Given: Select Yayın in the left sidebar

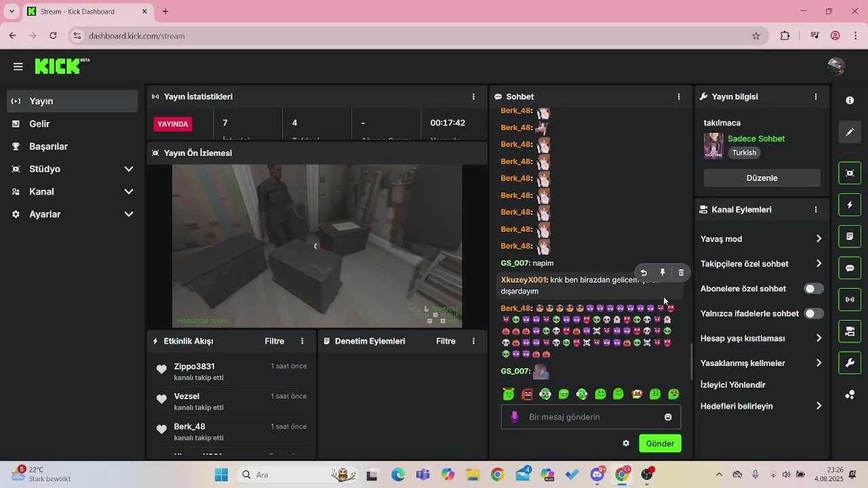Looking at the screenshot, I should (73, 101).
